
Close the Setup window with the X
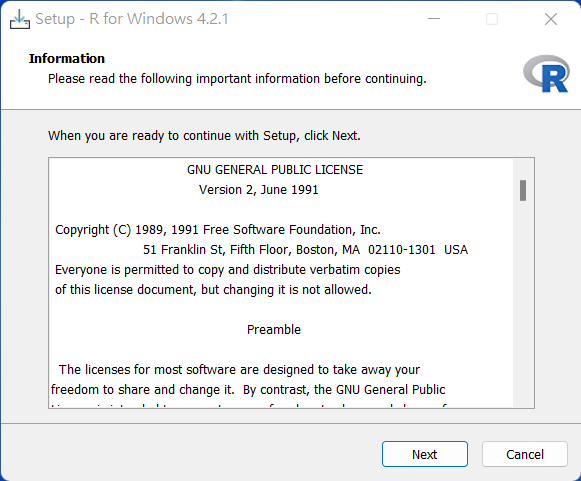pyautogui.click(x=551, y=19)
